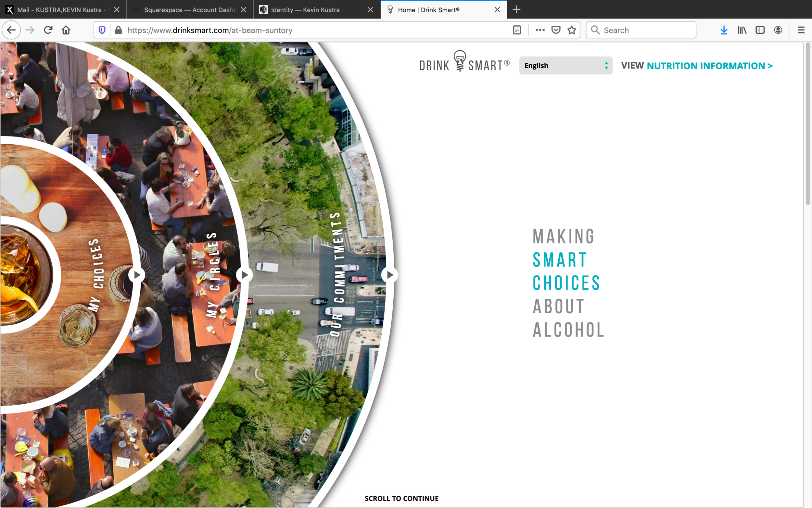Play the My Choices circle arrow

tap(137, 275)
